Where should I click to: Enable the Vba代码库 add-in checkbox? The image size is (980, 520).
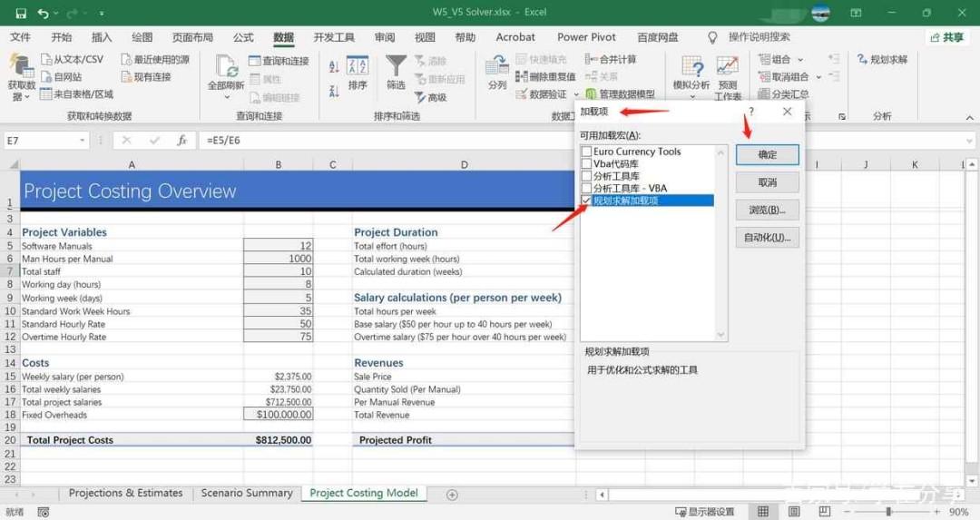586,163
